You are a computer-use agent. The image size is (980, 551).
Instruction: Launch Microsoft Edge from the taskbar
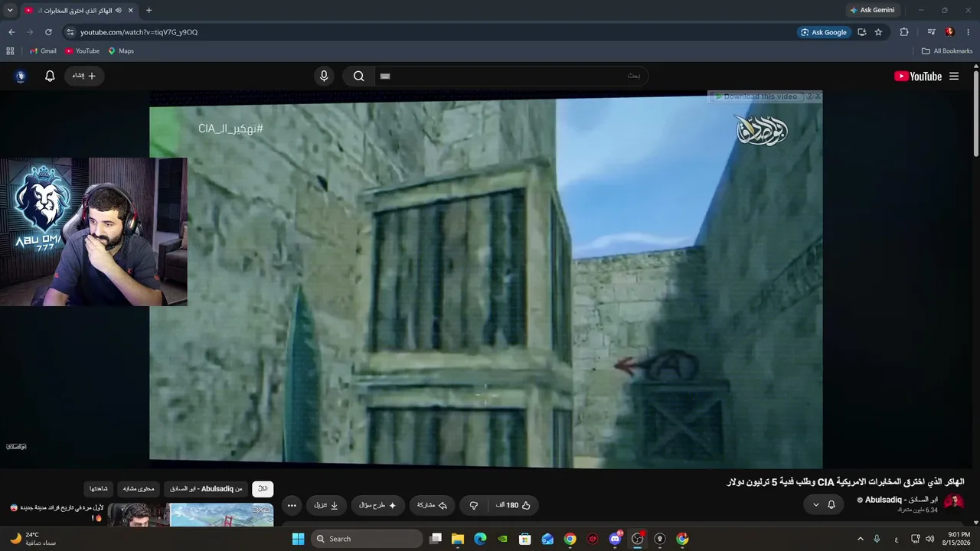tap(480, 539)
